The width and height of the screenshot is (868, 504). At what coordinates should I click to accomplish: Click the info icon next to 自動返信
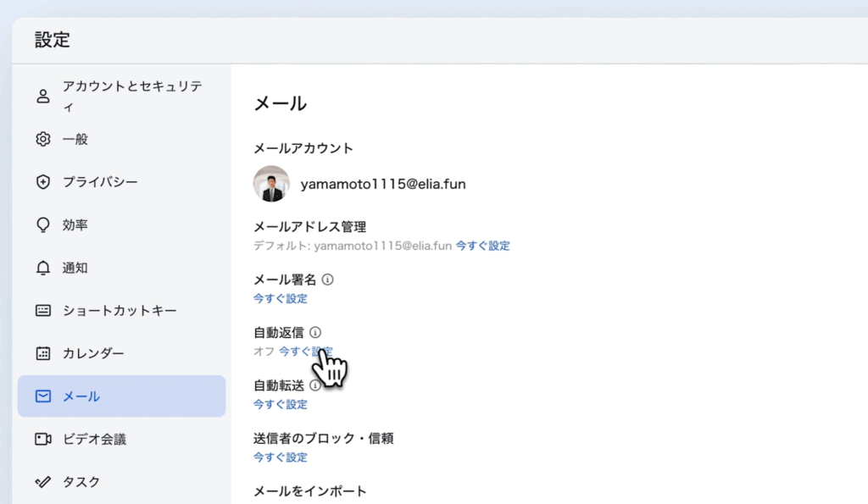click(x=315, y=333)
